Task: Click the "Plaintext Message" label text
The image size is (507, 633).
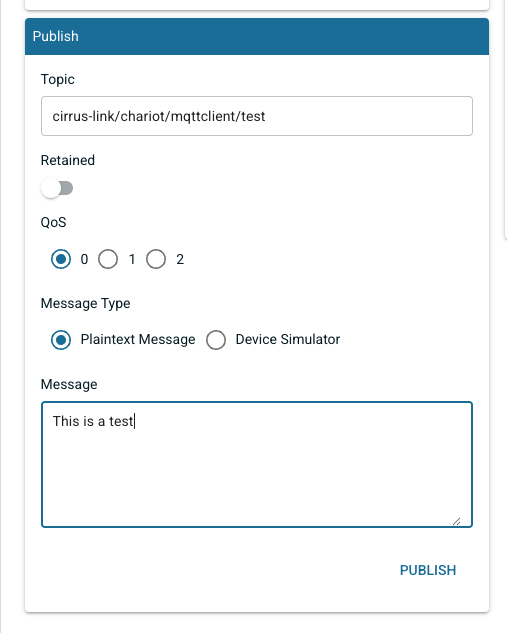Action: click(138, 340)
